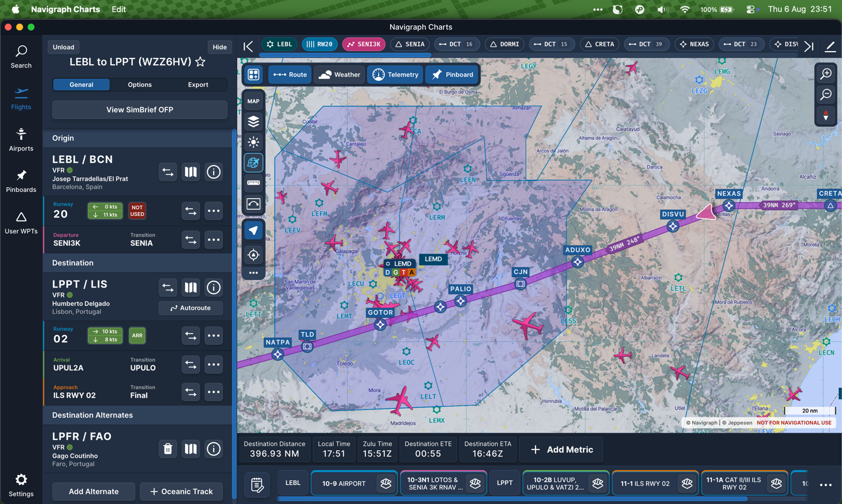The height and width of the screenshot is (504, 842).
Task: Toggle the Telemetry panel
Action: point(395,74)
